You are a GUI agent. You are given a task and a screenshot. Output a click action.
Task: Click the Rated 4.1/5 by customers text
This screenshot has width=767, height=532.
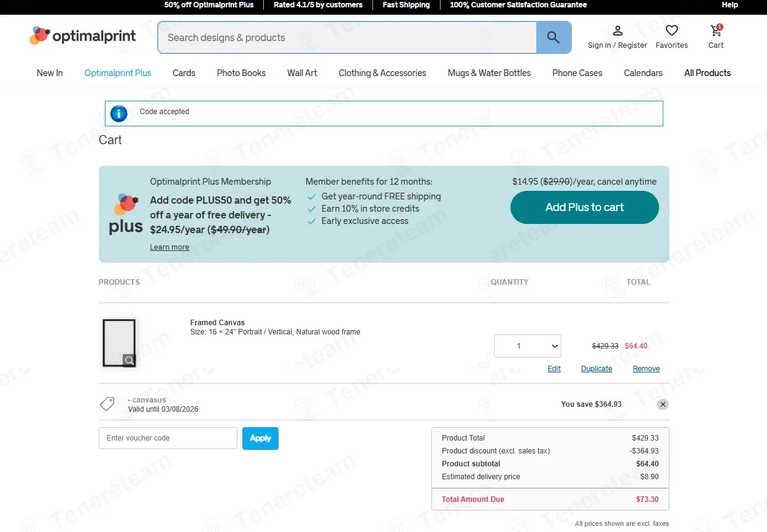click(x=318, y=5)
